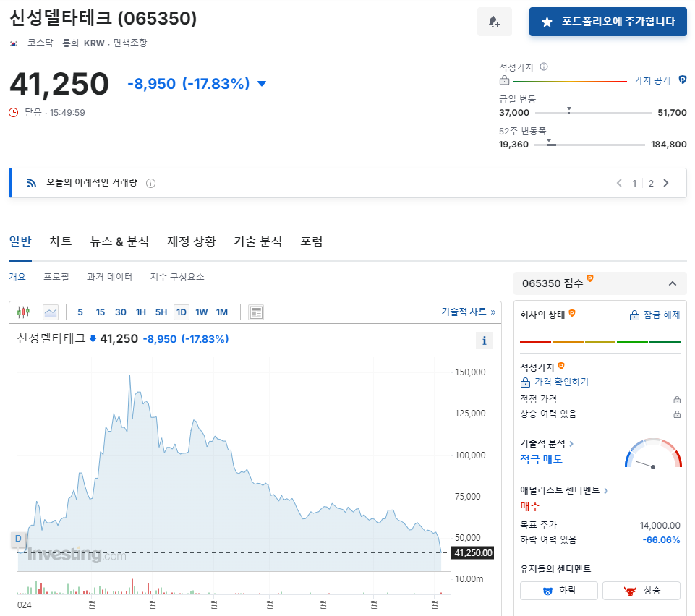The image size is (695, 616).
Task: Switch to the 차트 tab
Action: click(60, 241)
